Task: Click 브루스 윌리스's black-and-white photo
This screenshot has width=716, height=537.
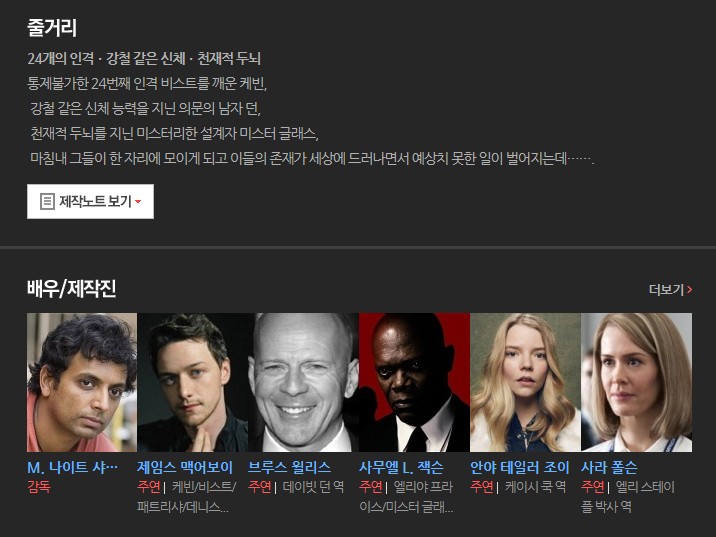Action: point(304,382)
